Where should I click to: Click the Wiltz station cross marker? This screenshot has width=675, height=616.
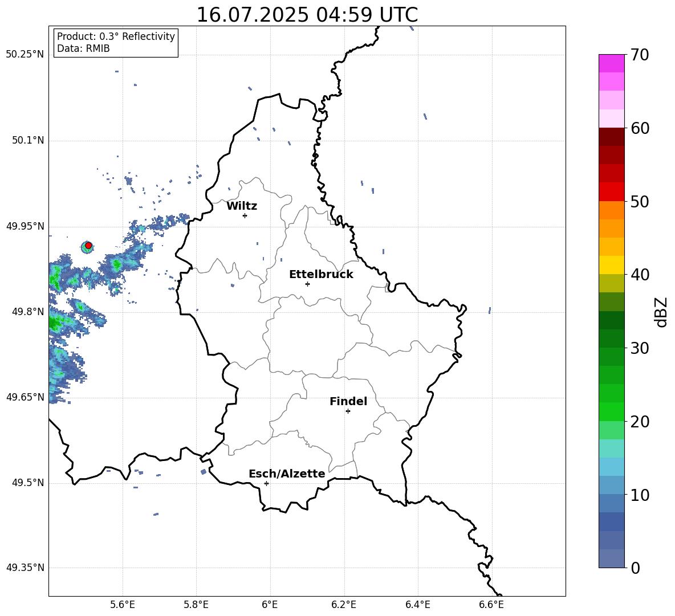tap(245, 215)
